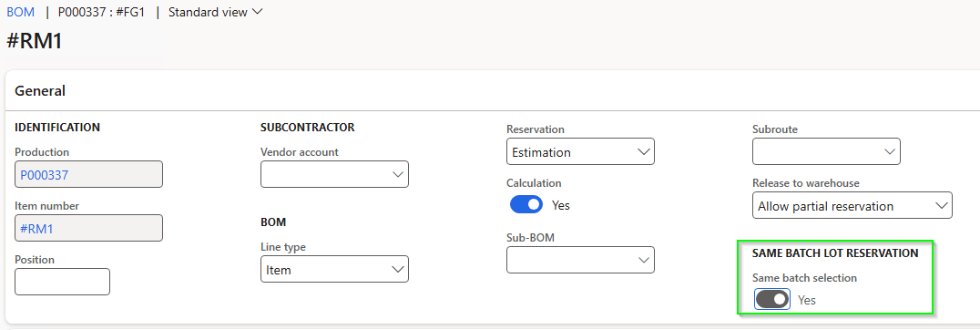Click the Standard view chevron icon

tap(257, 12)
